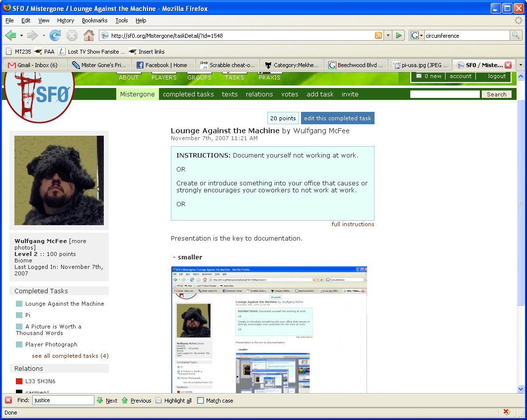Image resolution: width=527 pixels, height=420 pixels.
Task: Reload the current page
Action: (x=55, y=35)
